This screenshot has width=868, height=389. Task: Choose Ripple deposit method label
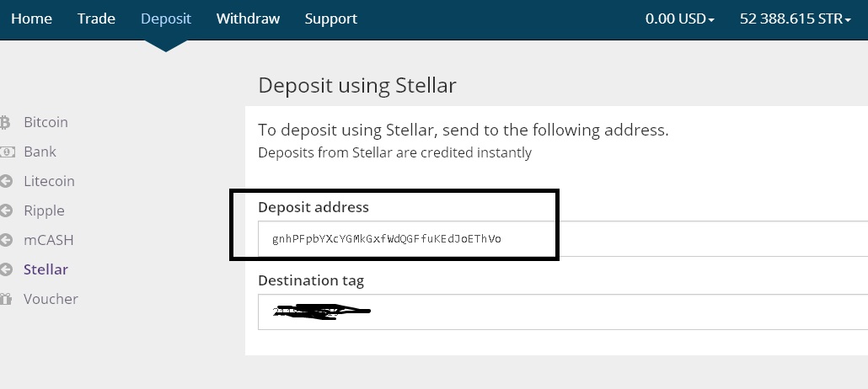pyautogui.click(x=44, y=211)
